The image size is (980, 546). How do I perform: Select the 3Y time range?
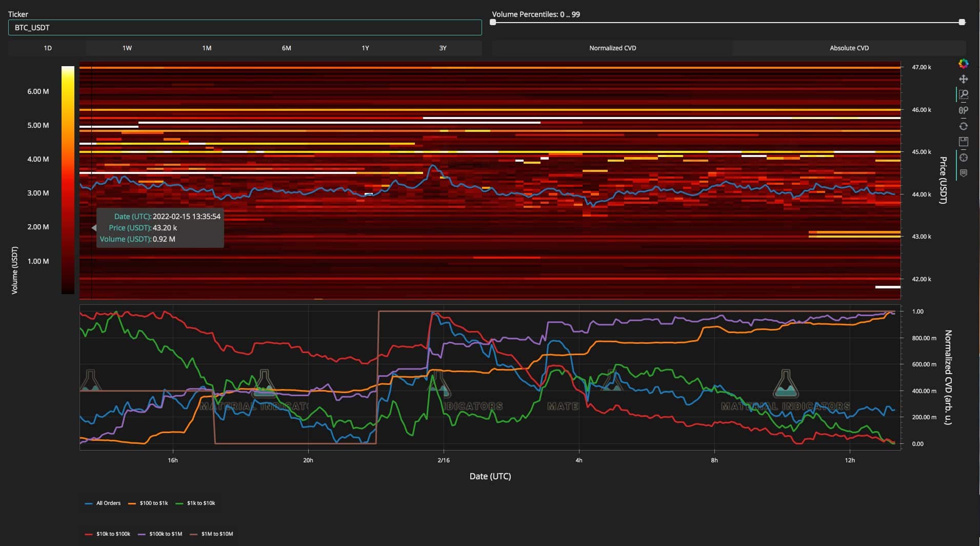[443, 48]
